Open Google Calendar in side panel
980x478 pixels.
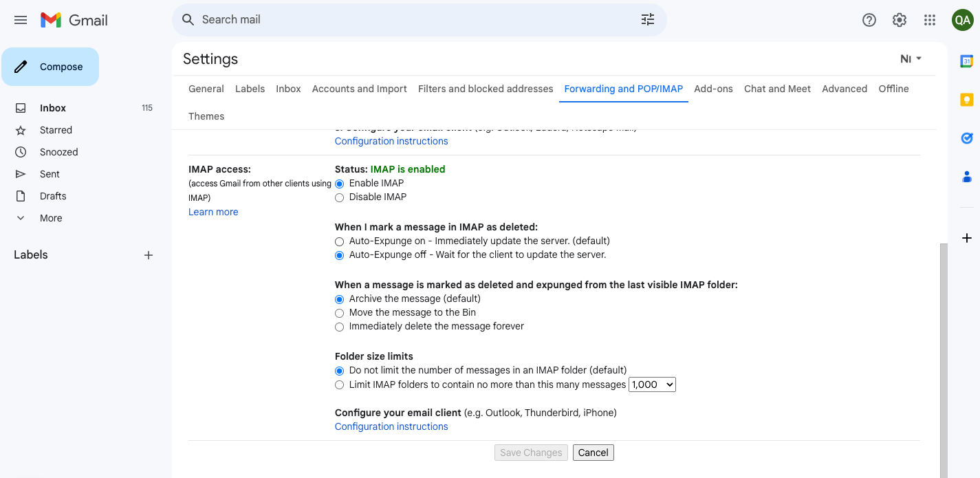[966, 61]
